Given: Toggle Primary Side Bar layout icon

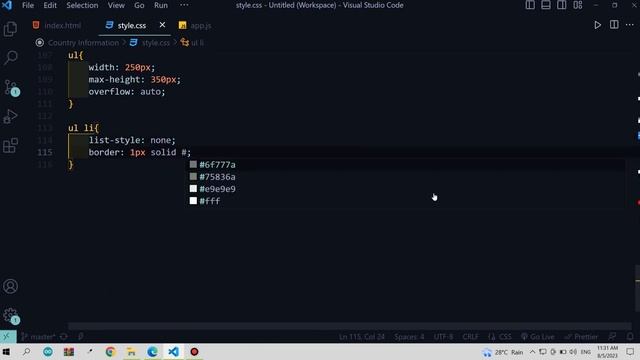Looking at the screenshot, I should tap(530, 5).
